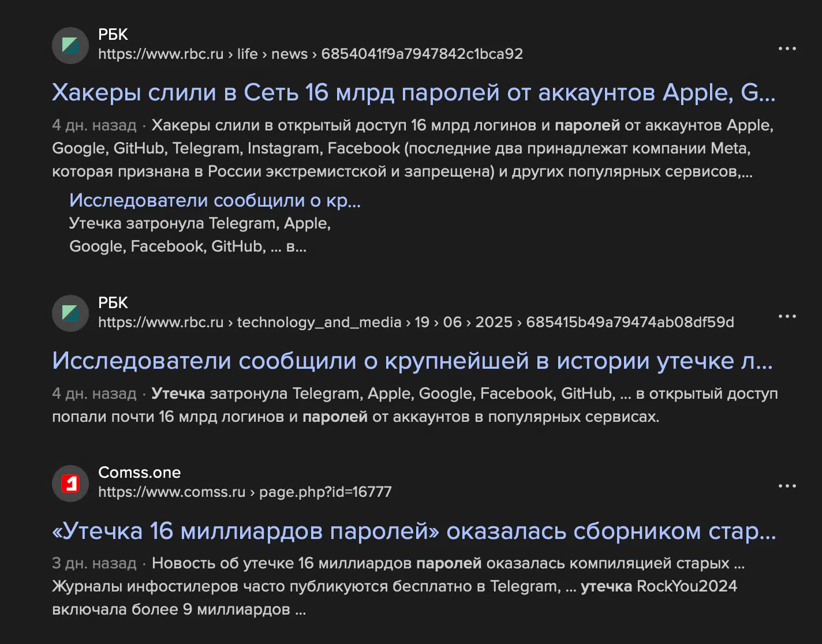Open the 'Хакеры слили в Сеть 16 млрд паролей' headline

tap(413, 92)
